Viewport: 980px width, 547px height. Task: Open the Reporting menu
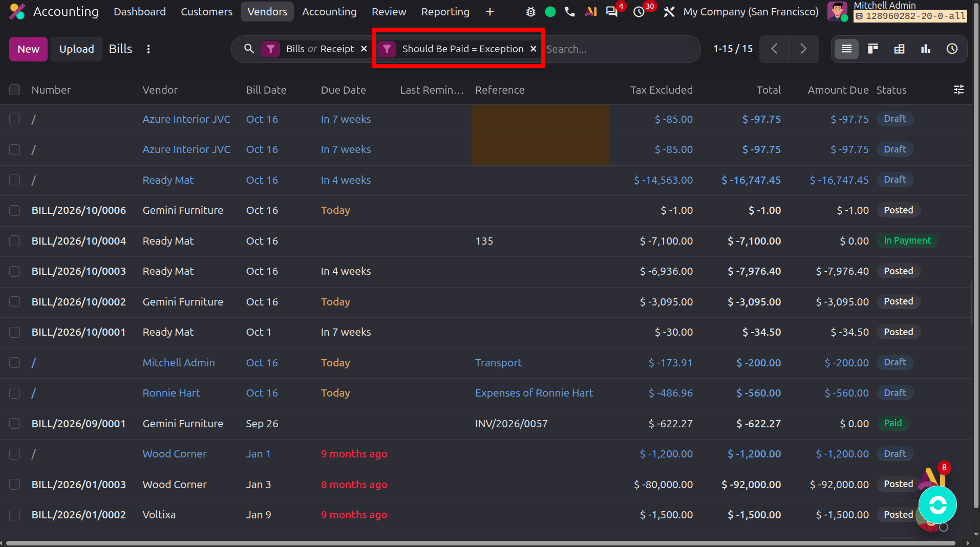click(445, 12)
